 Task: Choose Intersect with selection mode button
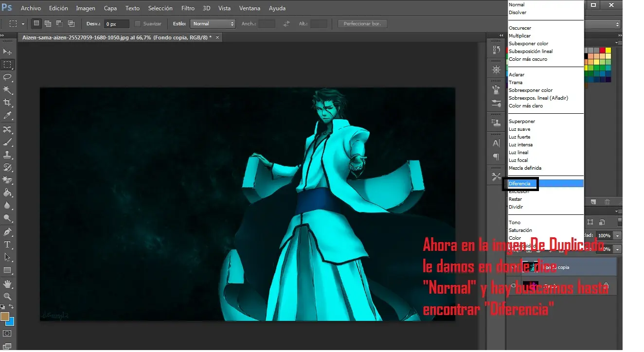[x=71, y=23]
